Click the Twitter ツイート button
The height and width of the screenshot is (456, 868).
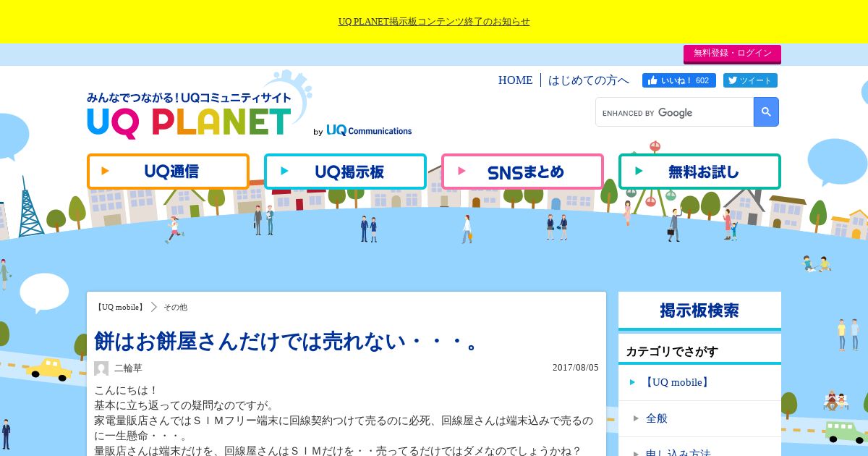click(x=750, y=80)
